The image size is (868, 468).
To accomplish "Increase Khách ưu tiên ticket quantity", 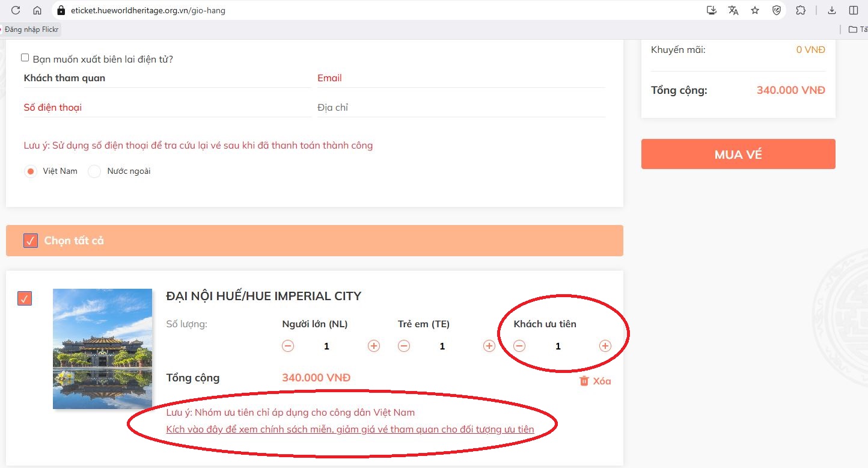I will 605,346.
